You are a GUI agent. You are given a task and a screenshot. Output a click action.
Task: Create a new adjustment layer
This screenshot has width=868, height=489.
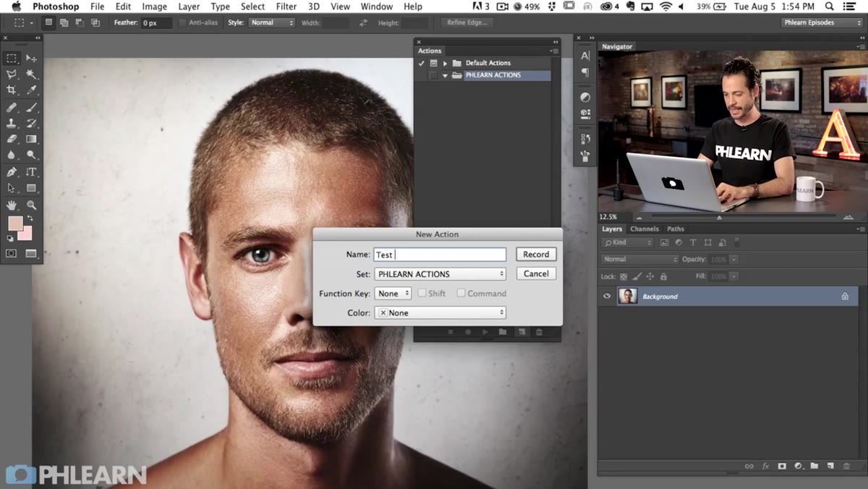coord(798,467)
